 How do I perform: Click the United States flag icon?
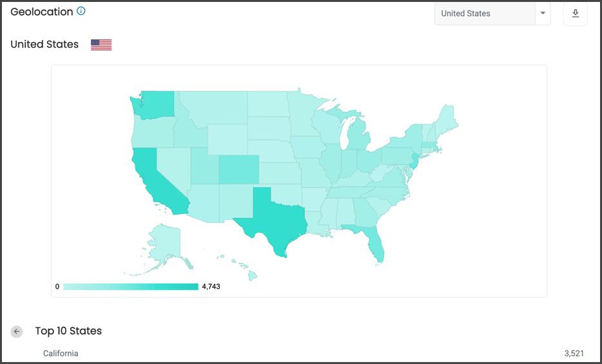point(101,45)
